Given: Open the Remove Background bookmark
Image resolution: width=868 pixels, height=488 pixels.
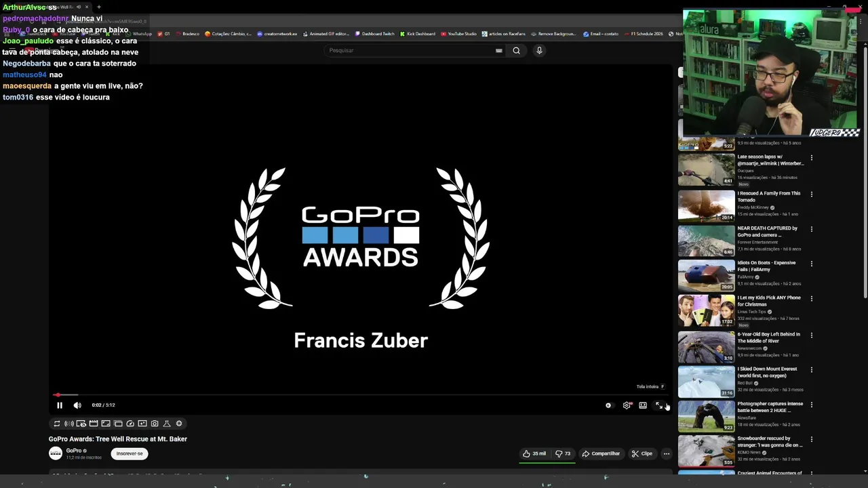Looking at the screenshot, I should pos(553,34).
